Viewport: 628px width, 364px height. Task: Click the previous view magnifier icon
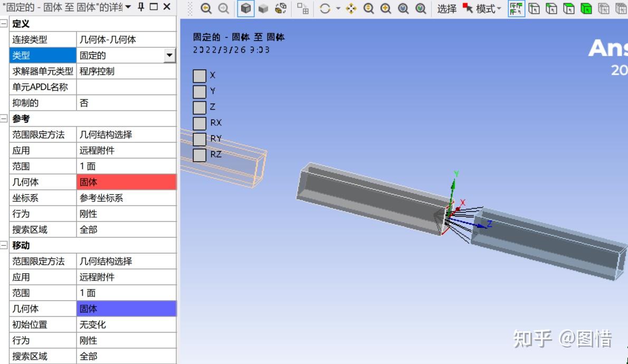coord(206,7)
